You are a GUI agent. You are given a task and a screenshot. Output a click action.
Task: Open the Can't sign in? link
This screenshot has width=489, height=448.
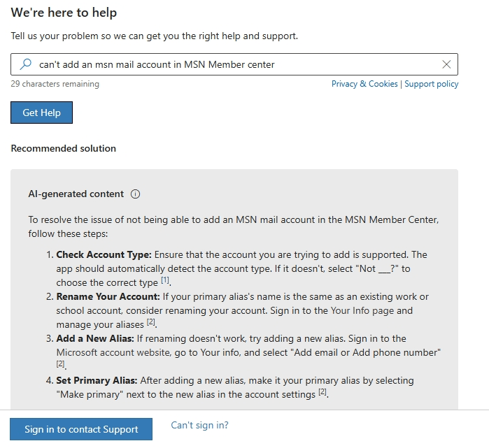pyautogui.click(x=199, y=425)
